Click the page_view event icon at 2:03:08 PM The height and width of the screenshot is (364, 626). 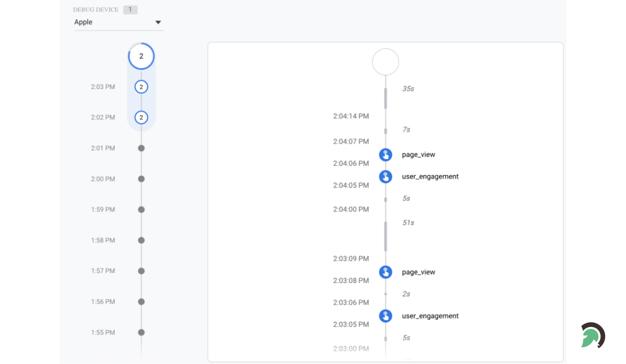point(385,272)
